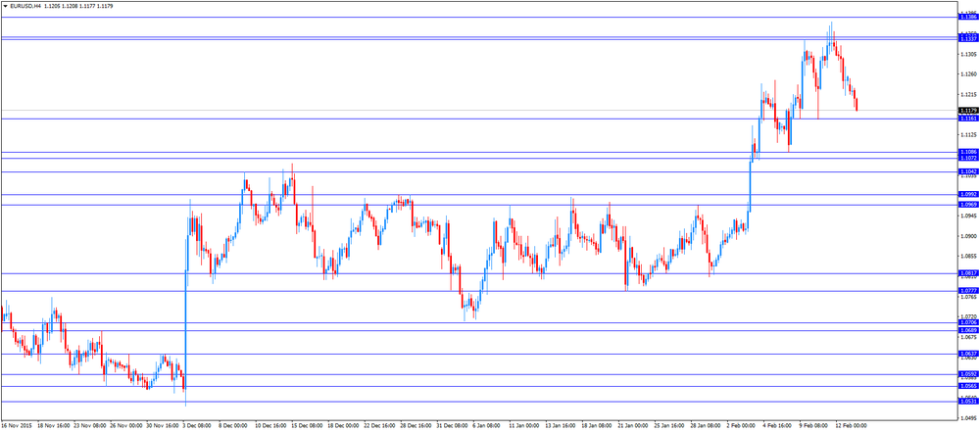Click the 1.1305 price scale value
980x432 pixels.
[969, 55]
